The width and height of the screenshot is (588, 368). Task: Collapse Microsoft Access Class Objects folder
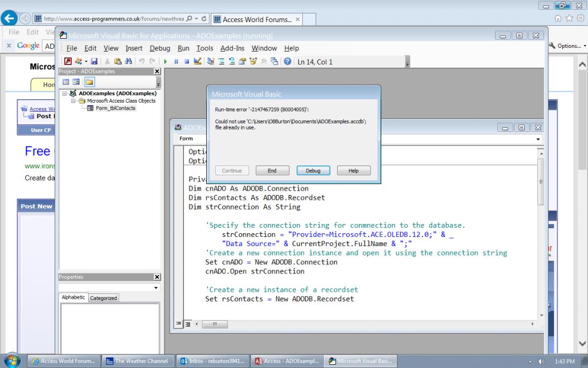pyautogui.click(x=73, y=101)
